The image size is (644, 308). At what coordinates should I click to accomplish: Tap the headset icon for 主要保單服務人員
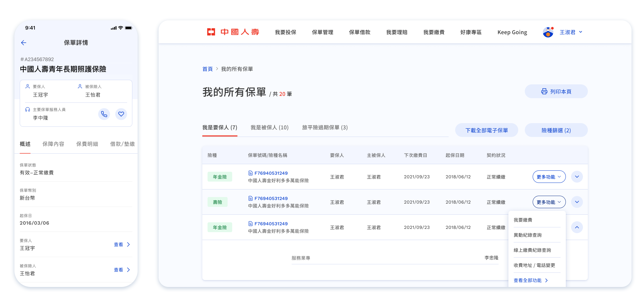pos(28,109)
